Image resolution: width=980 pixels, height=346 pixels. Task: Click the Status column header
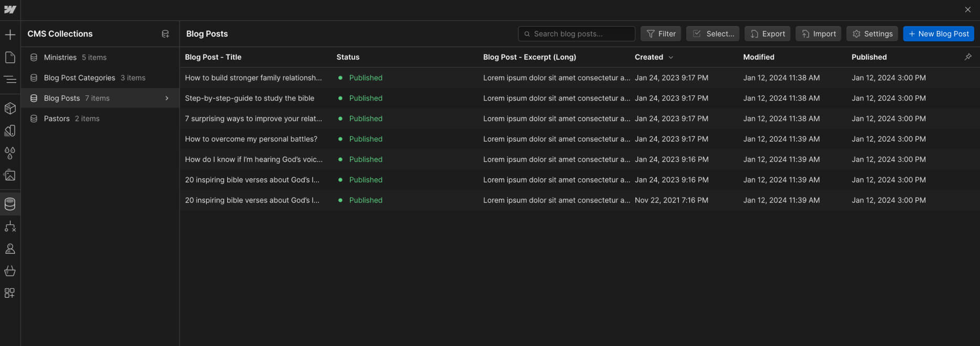tap(348, 57)
